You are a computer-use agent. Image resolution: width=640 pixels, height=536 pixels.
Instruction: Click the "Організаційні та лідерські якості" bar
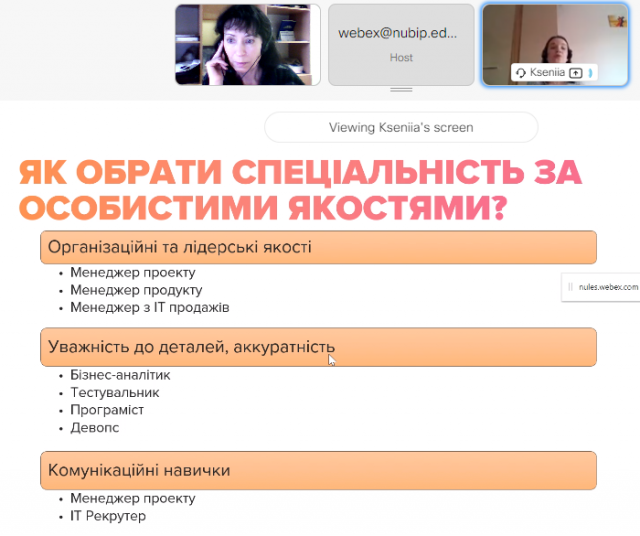318,247
